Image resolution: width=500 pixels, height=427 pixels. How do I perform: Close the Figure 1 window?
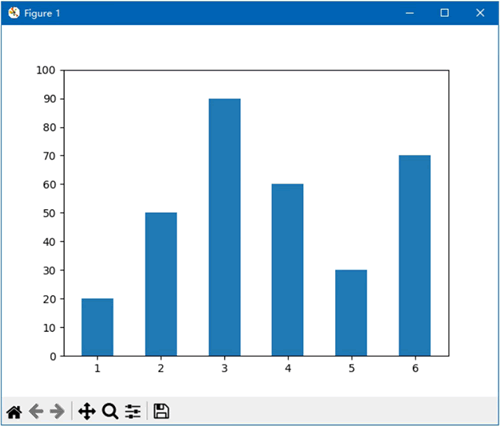coord(480,13)
